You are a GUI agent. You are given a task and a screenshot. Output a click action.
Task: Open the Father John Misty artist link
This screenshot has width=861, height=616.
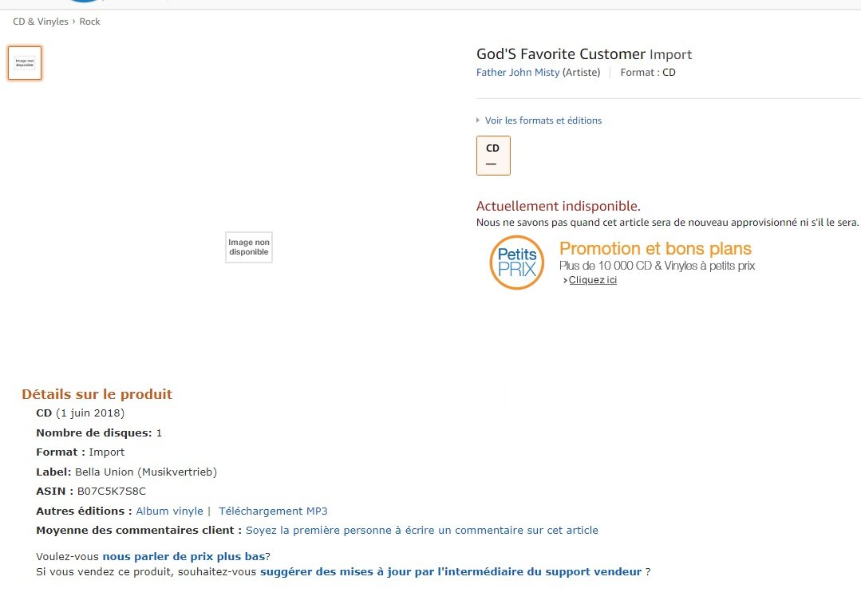click(518, 72)
